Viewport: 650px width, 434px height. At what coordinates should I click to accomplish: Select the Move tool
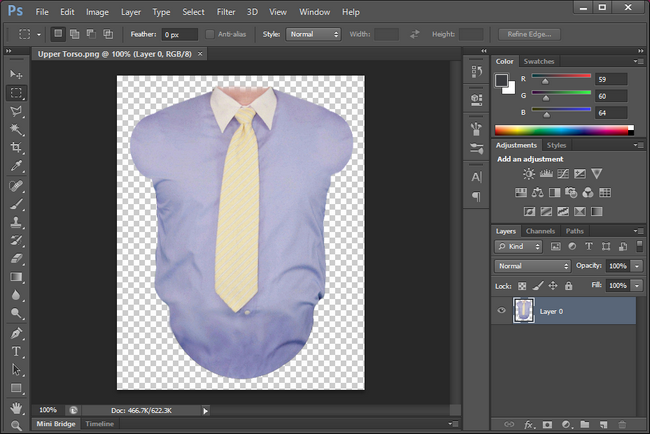coord(16,74)
